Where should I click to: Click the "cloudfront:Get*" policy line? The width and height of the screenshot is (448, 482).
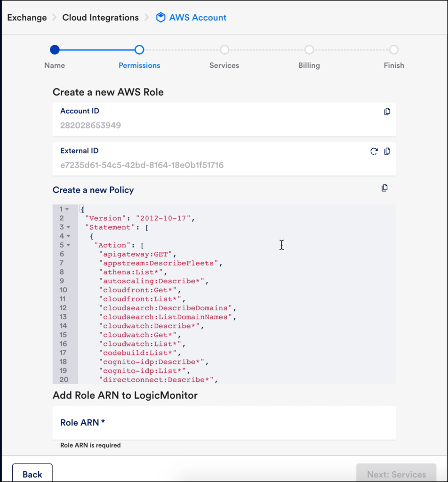140,290
